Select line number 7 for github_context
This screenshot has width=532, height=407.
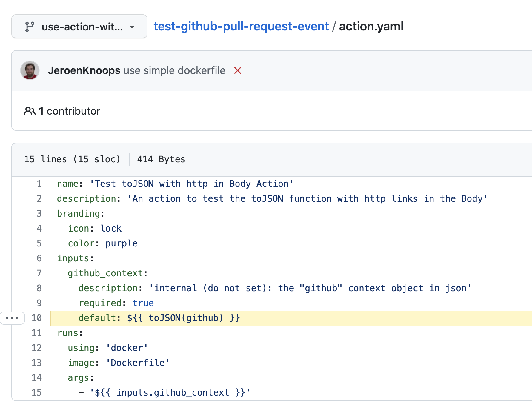click(x=39, y=273)
